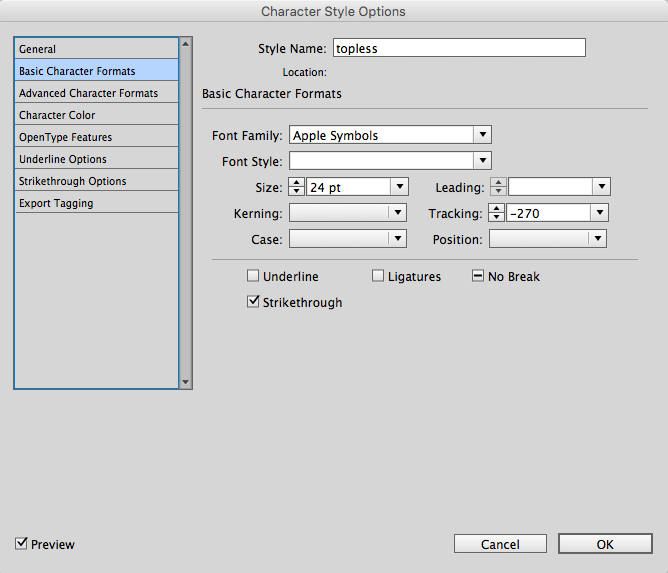Decrease Leading with the down stepper arrow
The height and width of the screenshot is (573, 668).
[498, 192]
